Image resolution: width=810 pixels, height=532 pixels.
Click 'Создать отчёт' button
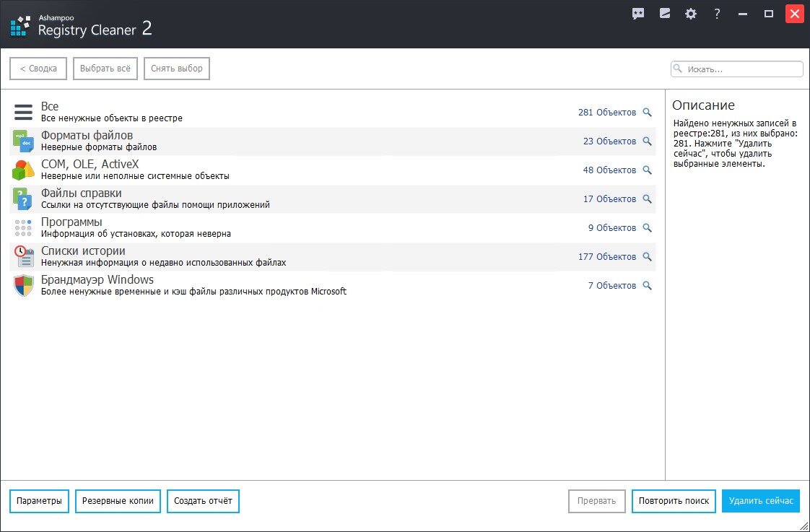(x=203, y=501)
